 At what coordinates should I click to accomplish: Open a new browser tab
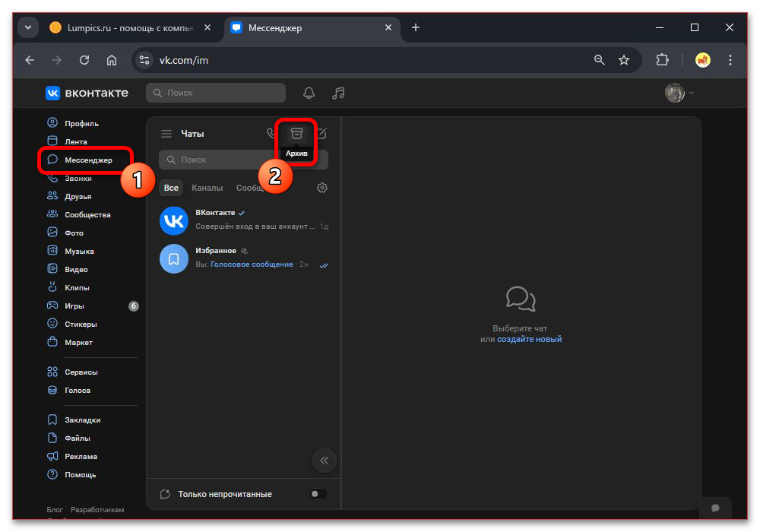click(416, 27)
